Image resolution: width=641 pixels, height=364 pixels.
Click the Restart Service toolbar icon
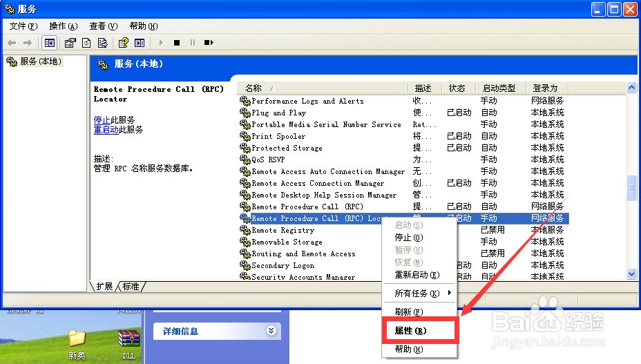tap(209, 43)
